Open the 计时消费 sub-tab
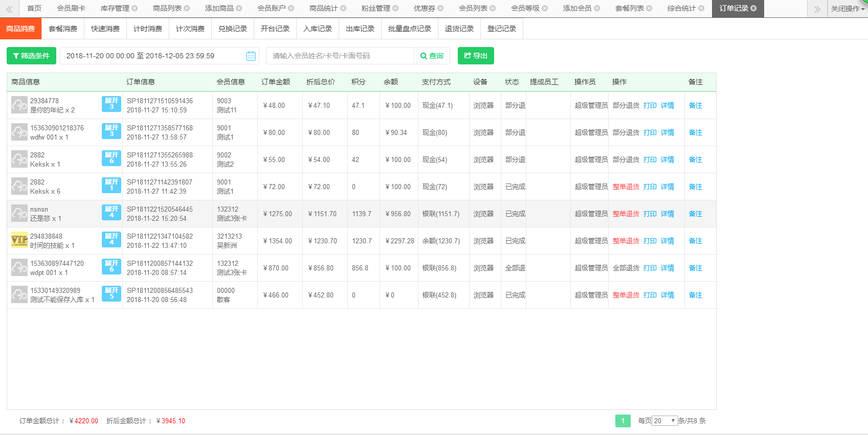The width and height of the screenshot is (868, 435). (x=148, y=29)
